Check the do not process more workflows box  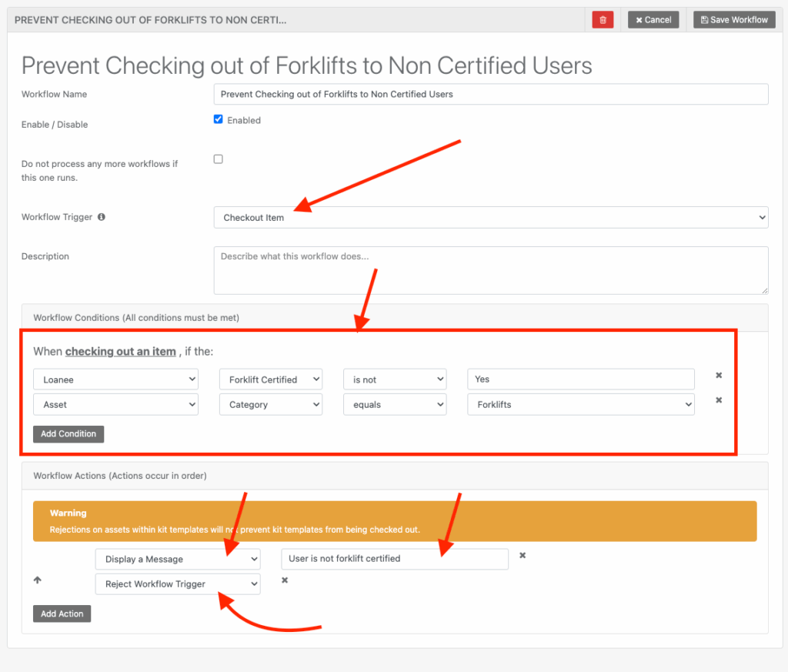click(218, 158)
